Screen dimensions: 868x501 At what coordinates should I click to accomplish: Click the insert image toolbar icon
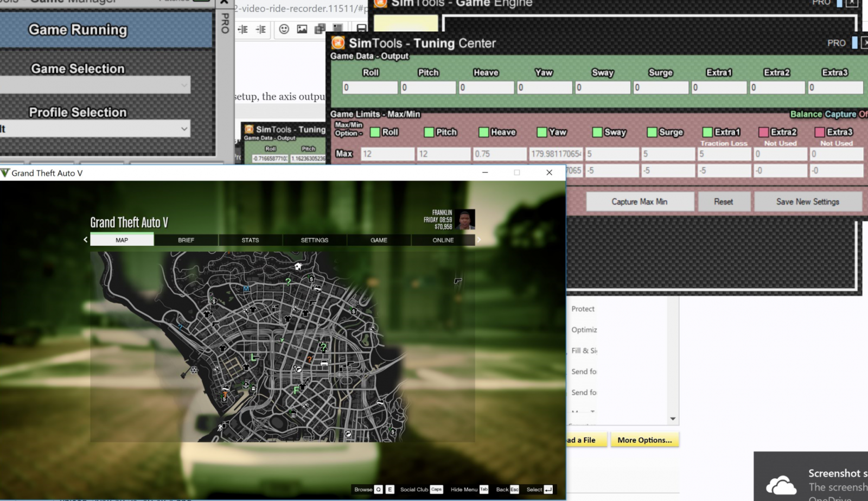click(x=302, y=29)
